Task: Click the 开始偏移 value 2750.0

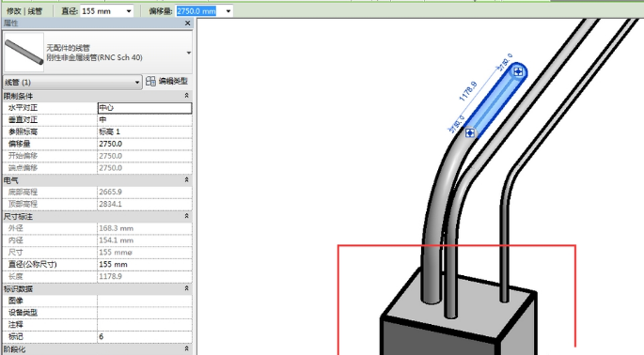Action: 145,156
